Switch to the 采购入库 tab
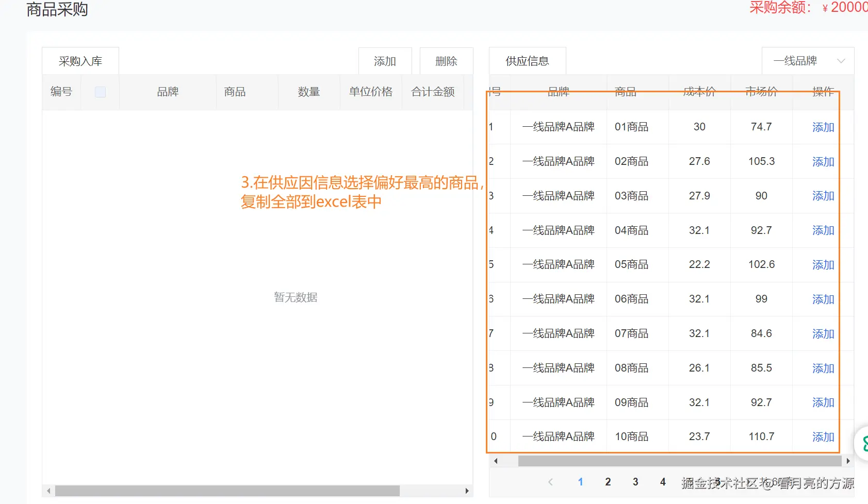The width and height of the screenshot is (868, 504). [x=80, y=61]
